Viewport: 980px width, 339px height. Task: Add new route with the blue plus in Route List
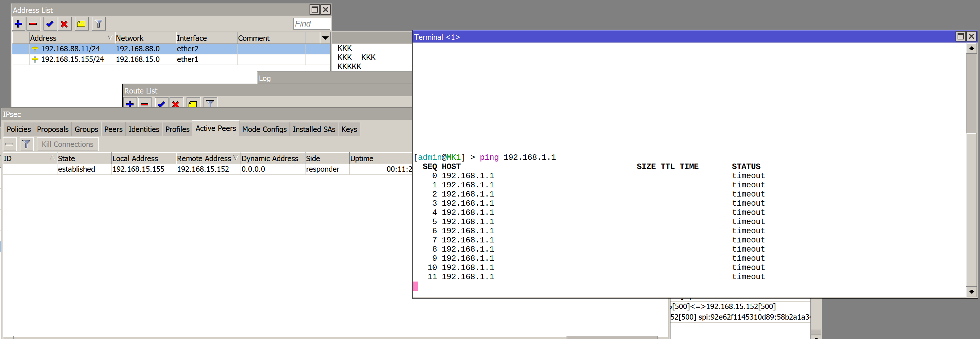coord(130,103)
